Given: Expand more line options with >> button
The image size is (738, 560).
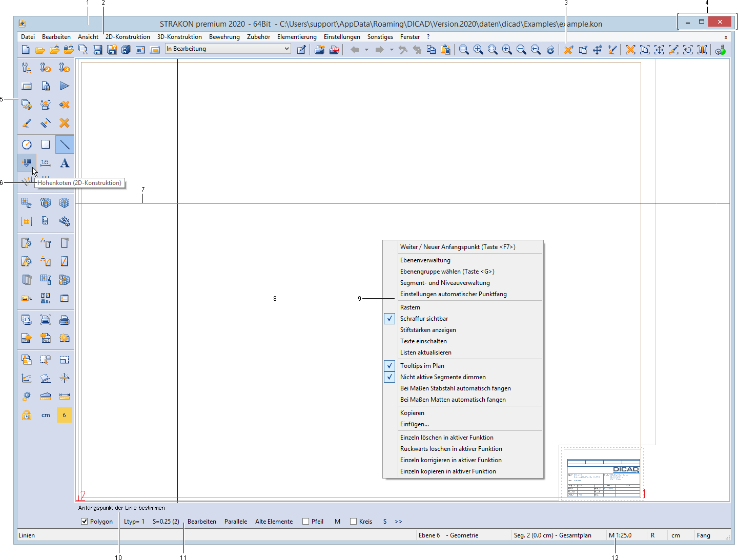Looking at the screenshot, I should [x=398, y=522].
